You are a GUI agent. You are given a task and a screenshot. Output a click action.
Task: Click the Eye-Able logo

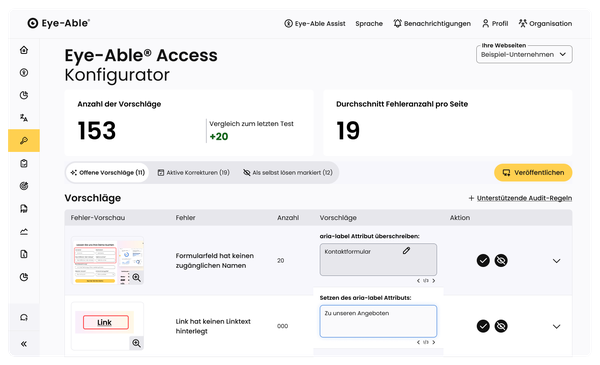[59, 23]
